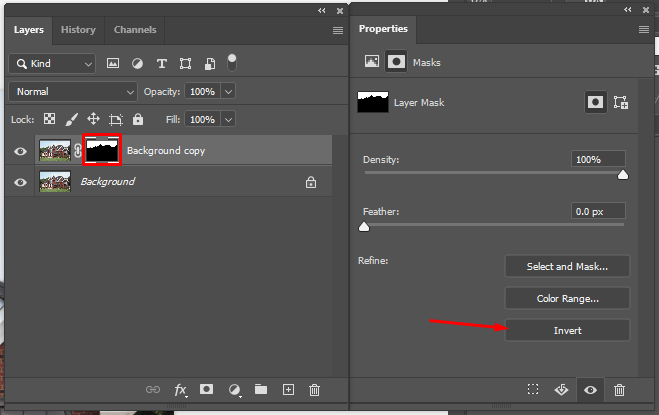Image resolution: width=659 pixels, height=415 pixels.
Task: Select Background copy layer image thumbnail
Action: click(x=55, y=151)
